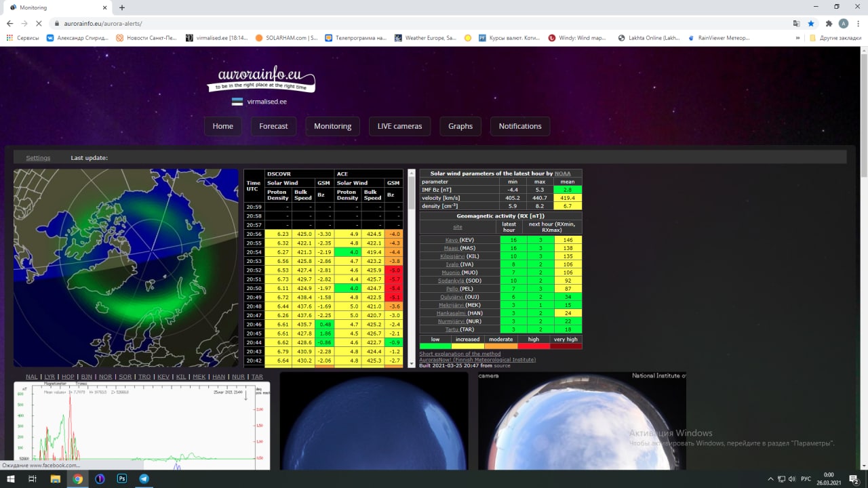Open the NOAA source link
868x488 pixels.
coord(563,174)
